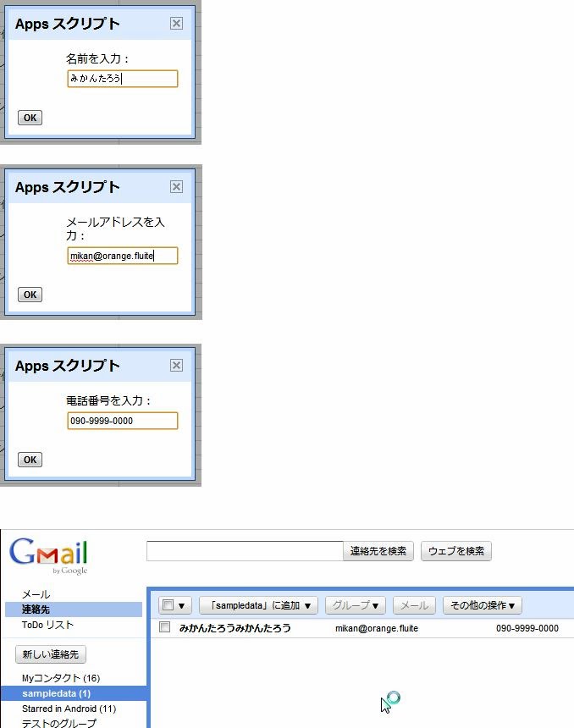
Task: Close the email address entry dialog
Action: coord(176,187)
